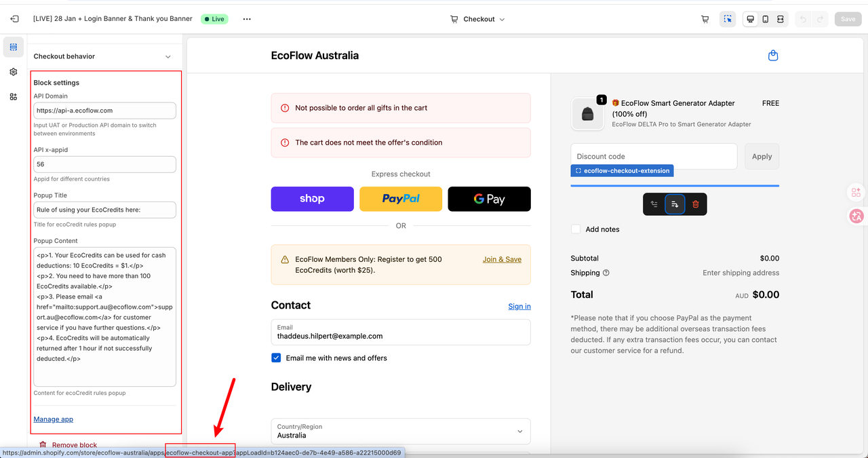
Task: Click the Discount code input field
Action: (x=654, y=156)
